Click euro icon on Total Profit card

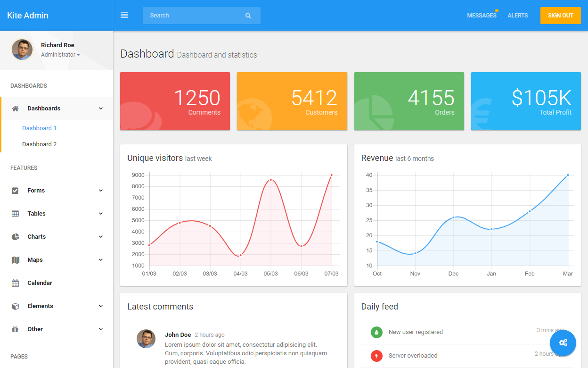pos(482,114)
